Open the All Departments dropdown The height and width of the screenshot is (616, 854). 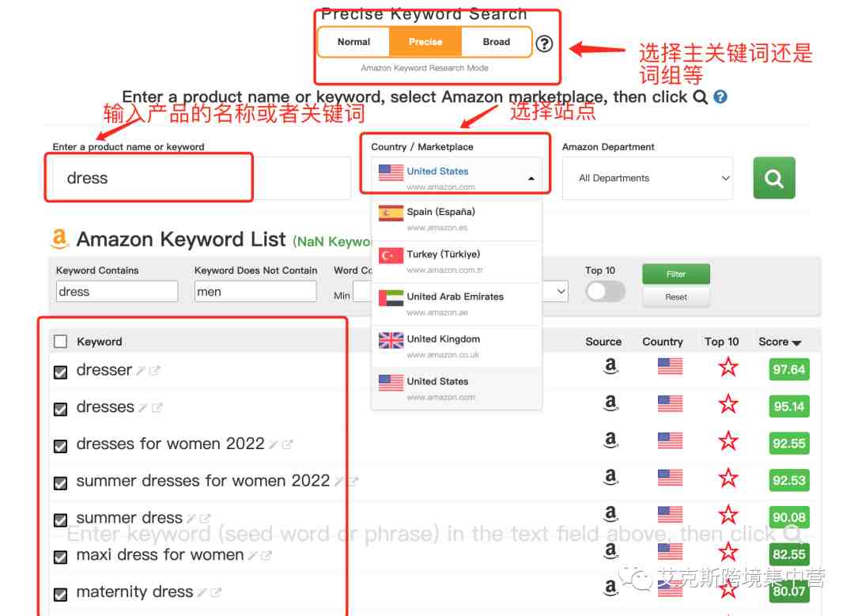[x=648, y=178]
